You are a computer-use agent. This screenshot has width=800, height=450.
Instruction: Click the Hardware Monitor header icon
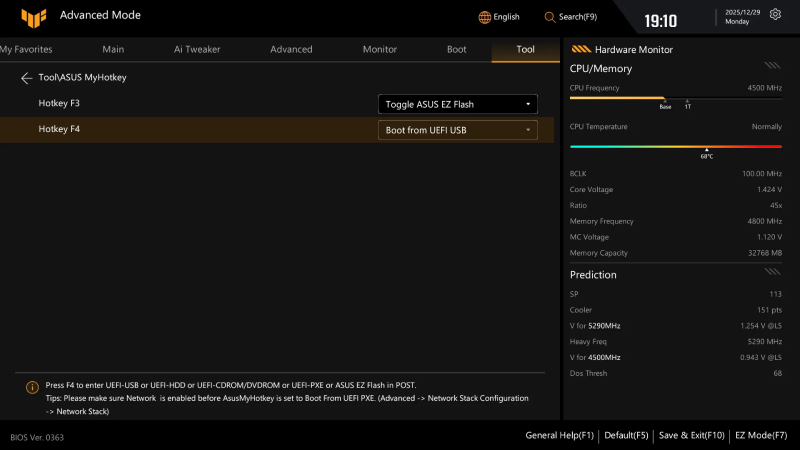tap(580, 49)
